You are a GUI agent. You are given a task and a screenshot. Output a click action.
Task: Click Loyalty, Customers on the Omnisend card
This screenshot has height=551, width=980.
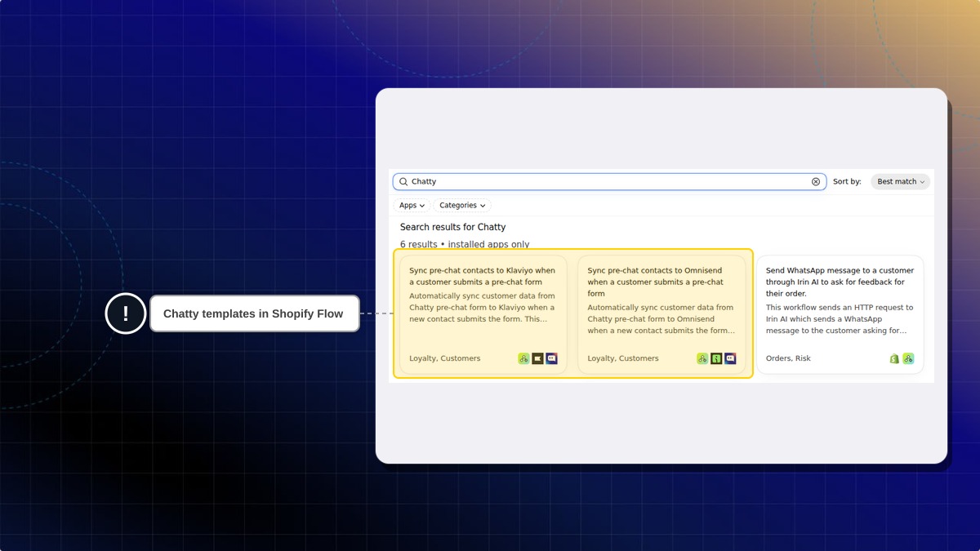[x=623, y=358]
